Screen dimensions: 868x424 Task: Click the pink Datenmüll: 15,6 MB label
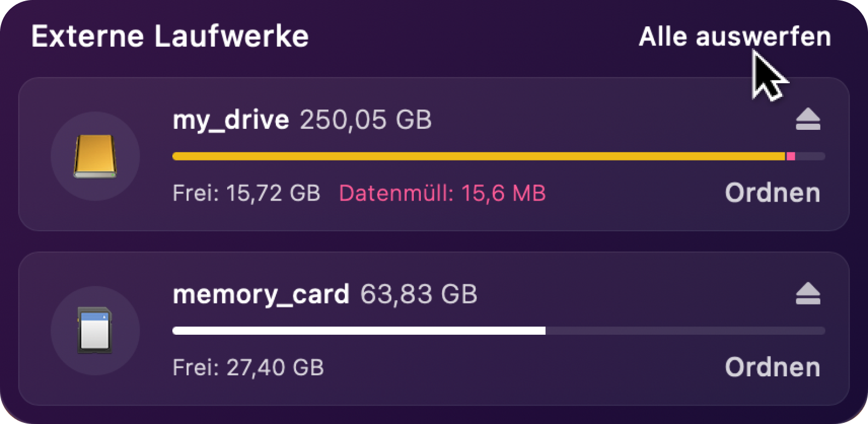click(442, 193)
